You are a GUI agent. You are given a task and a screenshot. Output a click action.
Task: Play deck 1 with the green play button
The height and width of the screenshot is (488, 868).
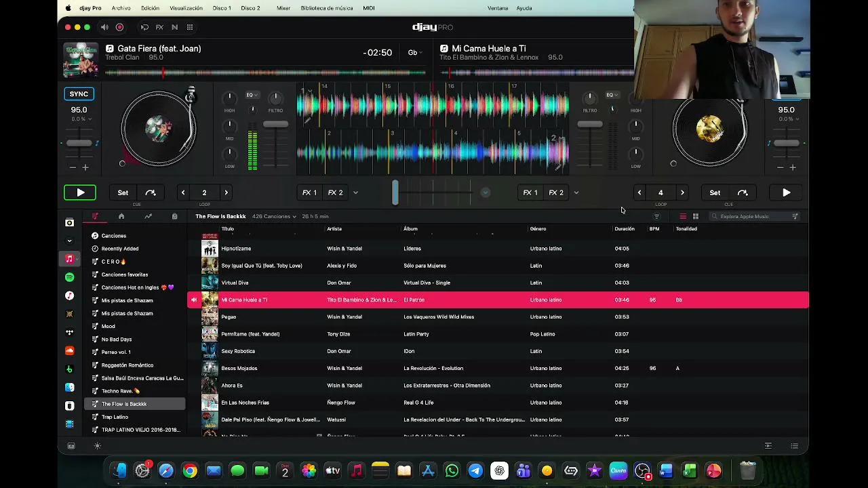pos(80,192)
